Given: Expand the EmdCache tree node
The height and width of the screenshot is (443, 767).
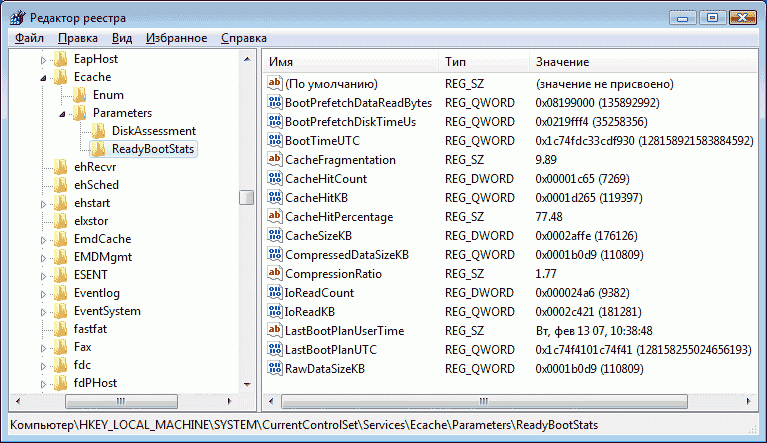Looking at the screenshot, I should [x=43, y=240].
